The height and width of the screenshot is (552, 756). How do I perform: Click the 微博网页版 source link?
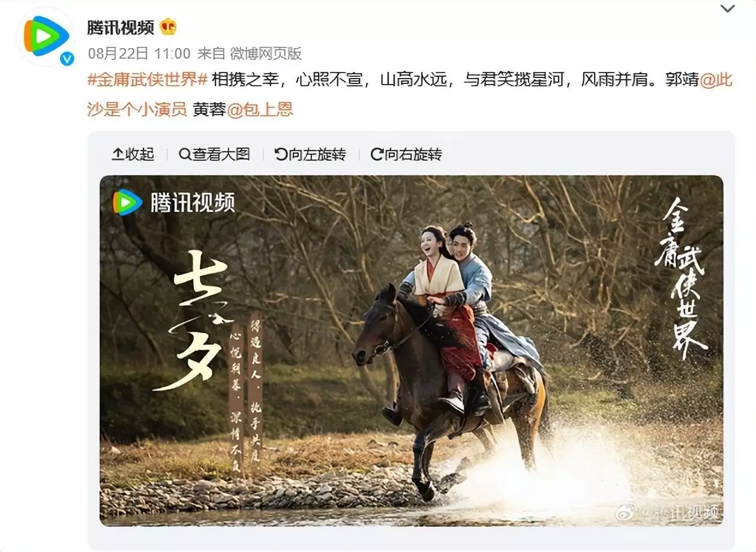pyautogui.click(x=266, y=54)
